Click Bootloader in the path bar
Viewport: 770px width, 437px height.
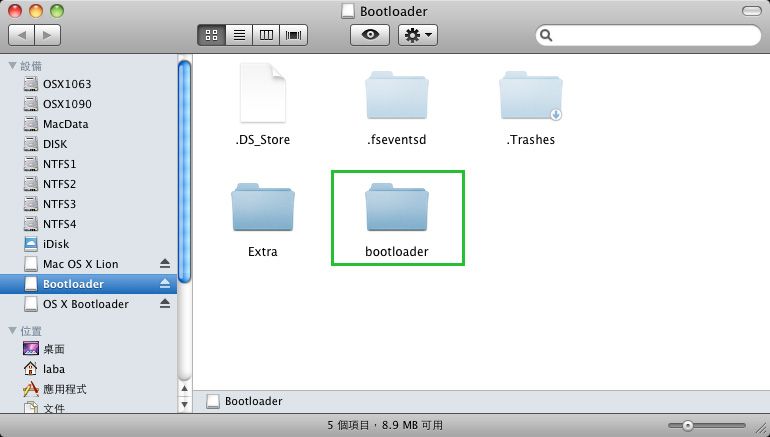pyautogui.click(x=244, y=401)
